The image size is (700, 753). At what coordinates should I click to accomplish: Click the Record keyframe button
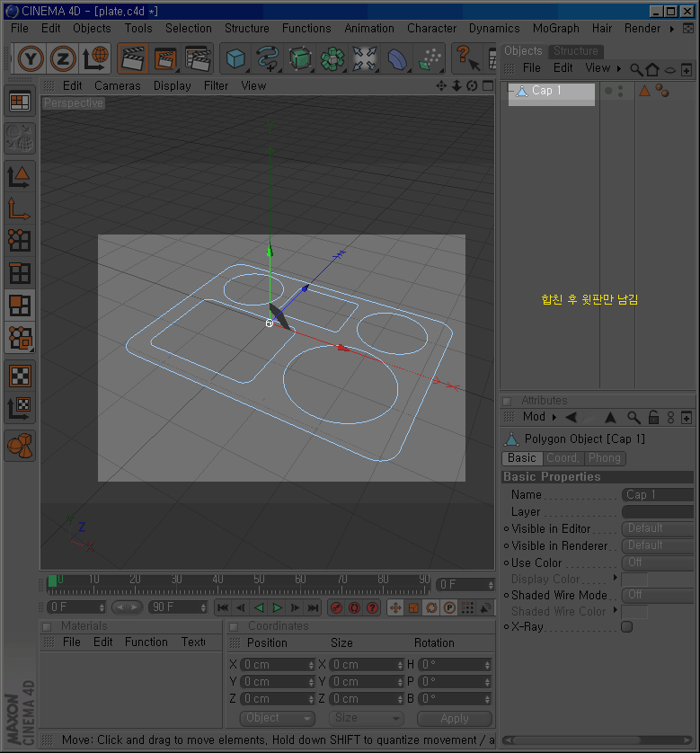337,608
